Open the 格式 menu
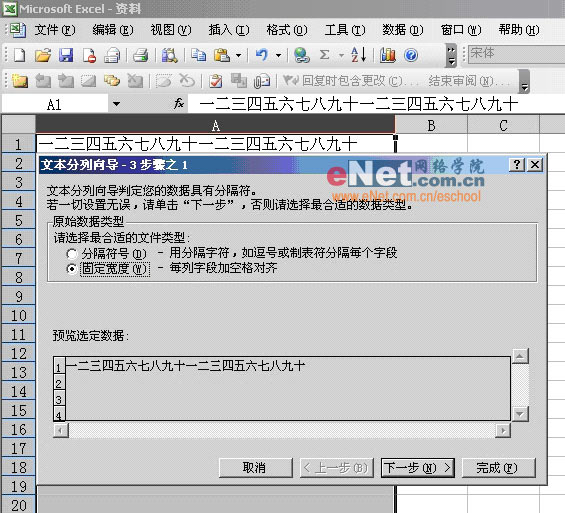 [287, 30]
